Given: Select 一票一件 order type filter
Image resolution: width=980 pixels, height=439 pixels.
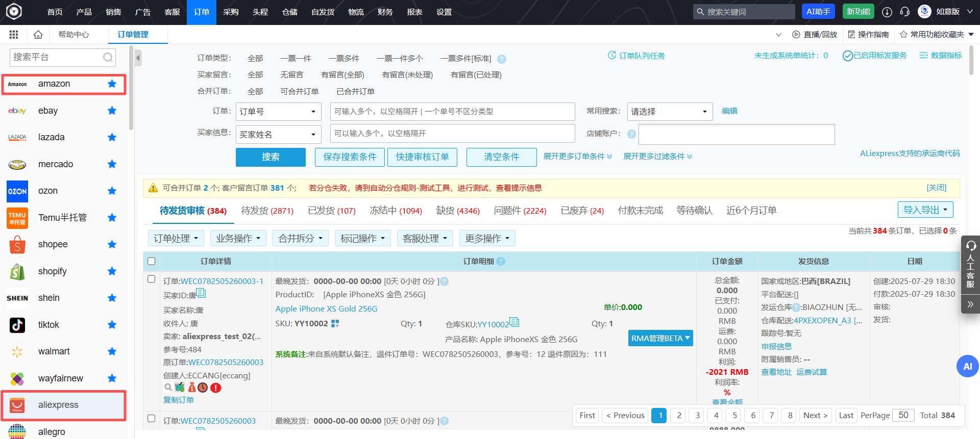Looking at the screenshot, I should (296, 59).
